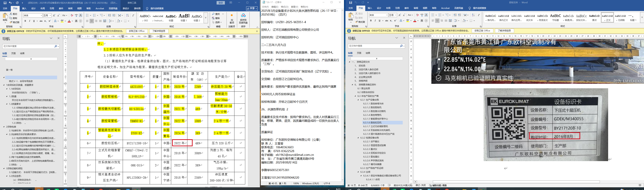Open the Acrobat tab in right Word window
The image size is (644, 190).
pos(445,8)
